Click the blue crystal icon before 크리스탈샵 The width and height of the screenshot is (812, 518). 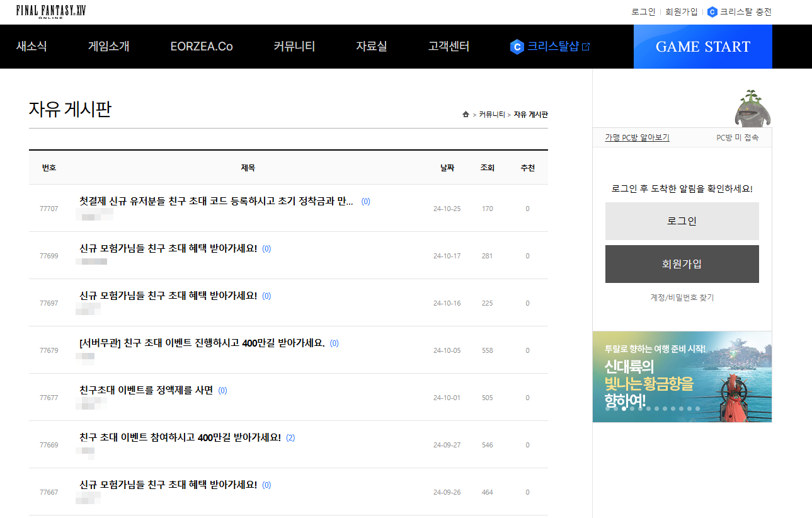[x=517, y=47]
